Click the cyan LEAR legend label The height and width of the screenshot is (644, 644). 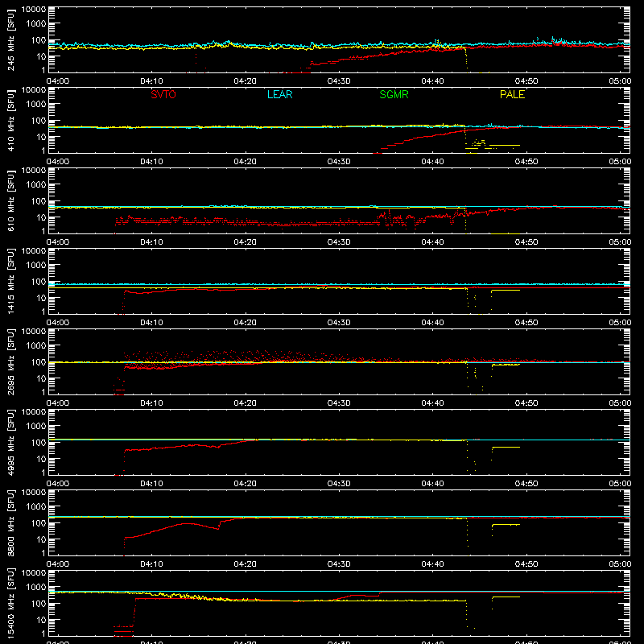pos(279,94)
